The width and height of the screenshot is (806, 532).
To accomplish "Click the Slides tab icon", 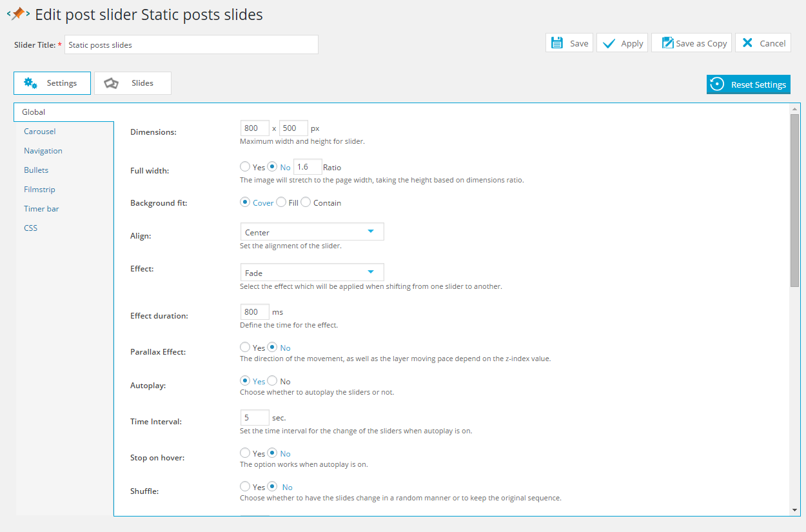I will [112, 83].
